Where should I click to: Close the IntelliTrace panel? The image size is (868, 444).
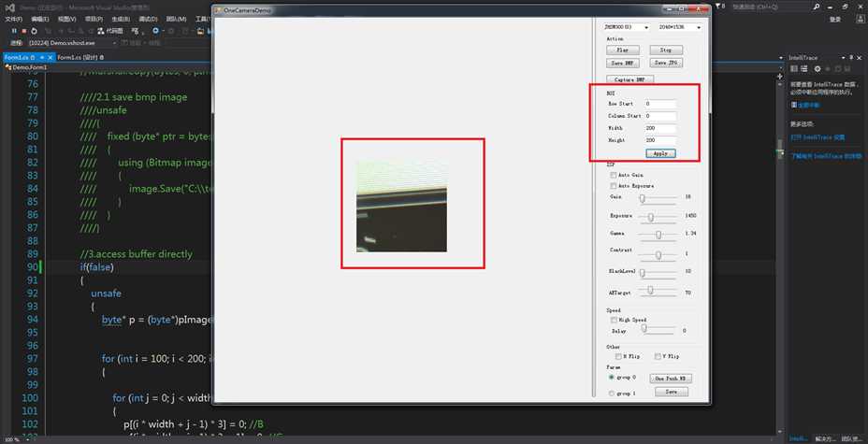click(x=861, y=58)
